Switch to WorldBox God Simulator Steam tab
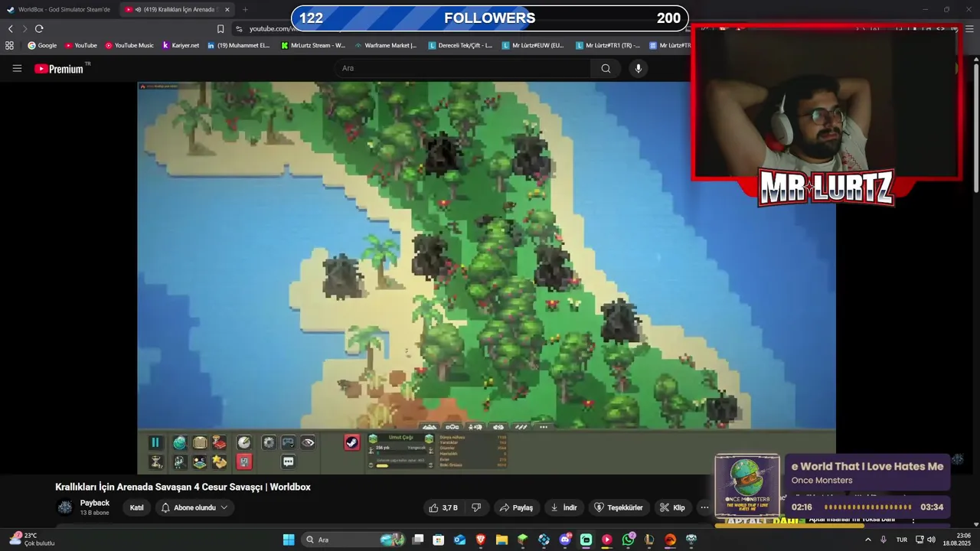This screenshot has height=551, width=980. click(59, 9)
